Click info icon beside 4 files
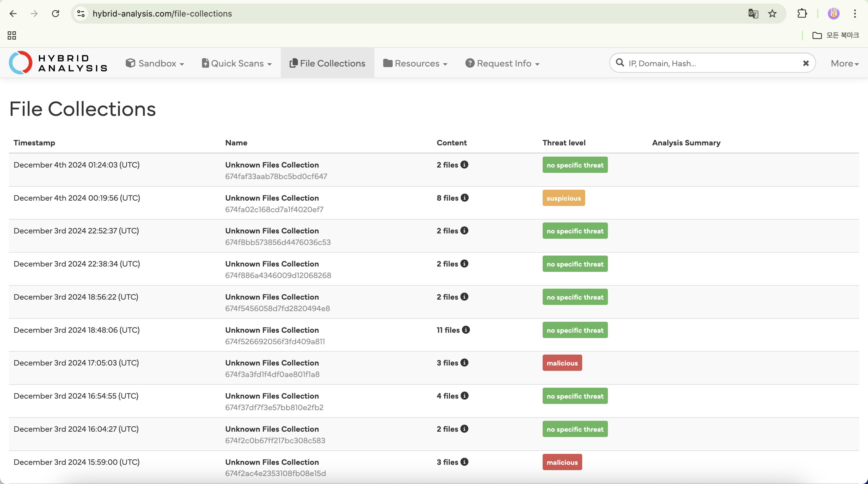868x484 pixels. (465, 396)
